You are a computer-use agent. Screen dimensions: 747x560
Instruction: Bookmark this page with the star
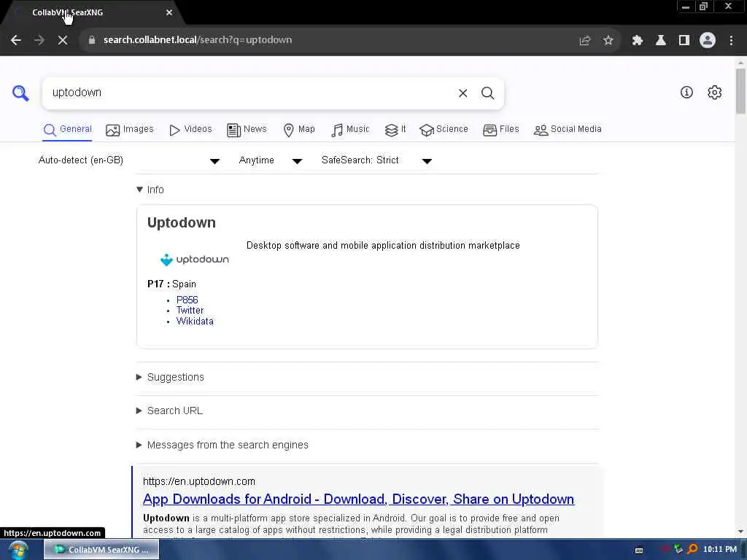[x=608, y=41]
